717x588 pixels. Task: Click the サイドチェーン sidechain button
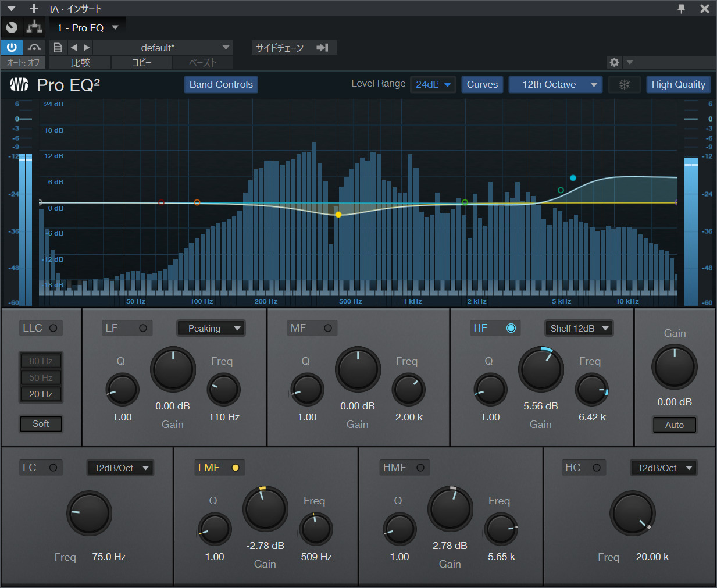294,48
